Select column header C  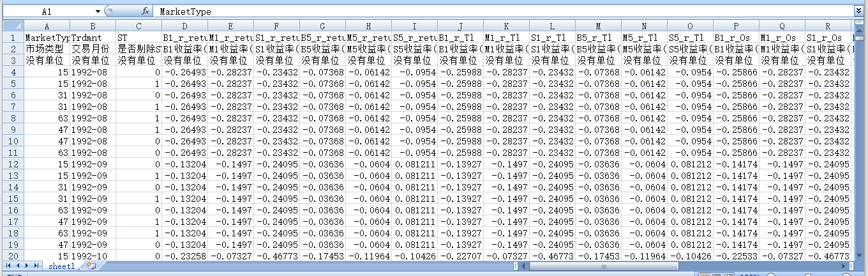click(x=138, y=26)
